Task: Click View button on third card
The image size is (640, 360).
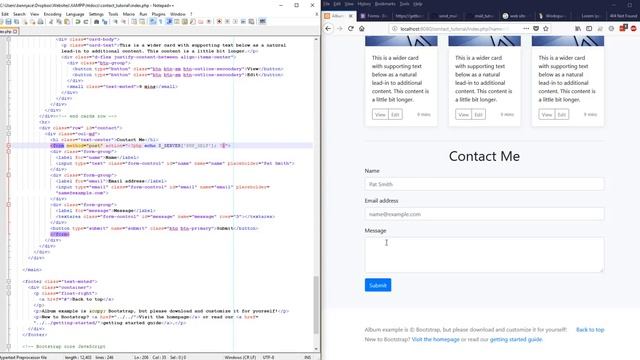Action: [x=547, y=114]
